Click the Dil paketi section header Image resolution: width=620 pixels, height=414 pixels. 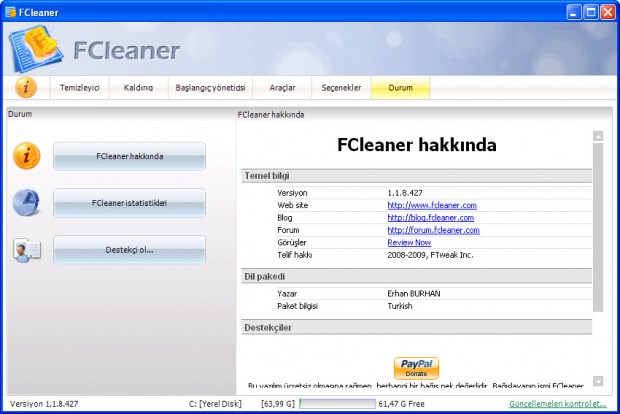[x=417, y=276]
